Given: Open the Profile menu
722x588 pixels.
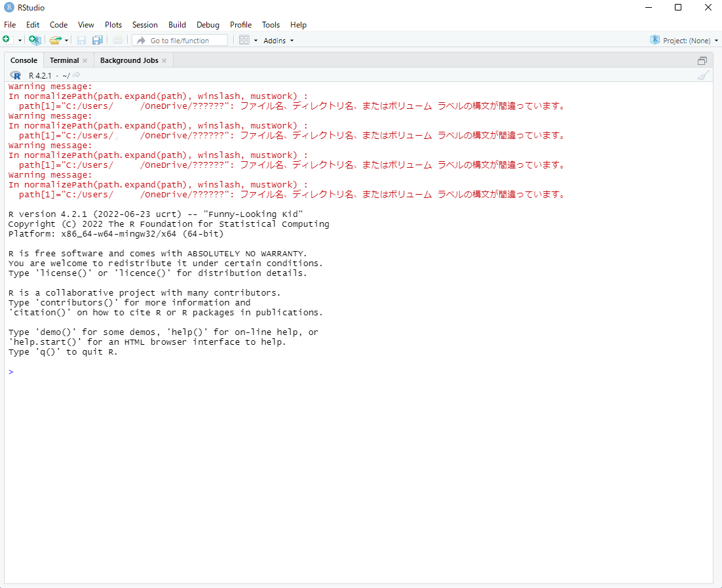Looking at the screenshot, I should 241,25.
